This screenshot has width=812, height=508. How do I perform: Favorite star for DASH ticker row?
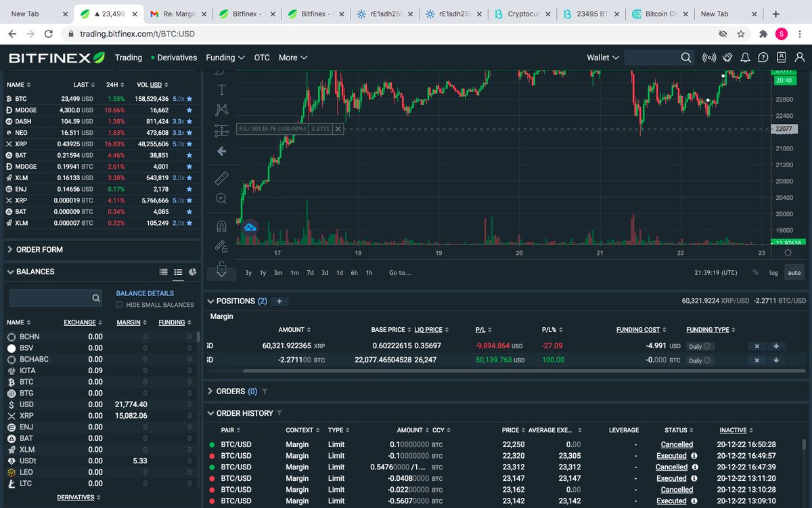point(189,121)
